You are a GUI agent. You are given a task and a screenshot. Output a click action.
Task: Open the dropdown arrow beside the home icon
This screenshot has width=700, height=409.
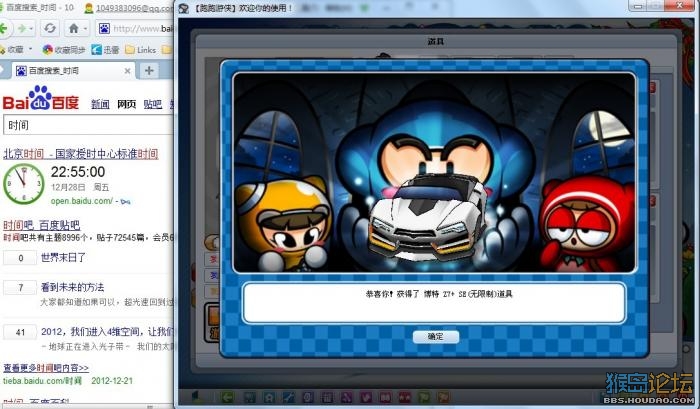coord(85,29)
